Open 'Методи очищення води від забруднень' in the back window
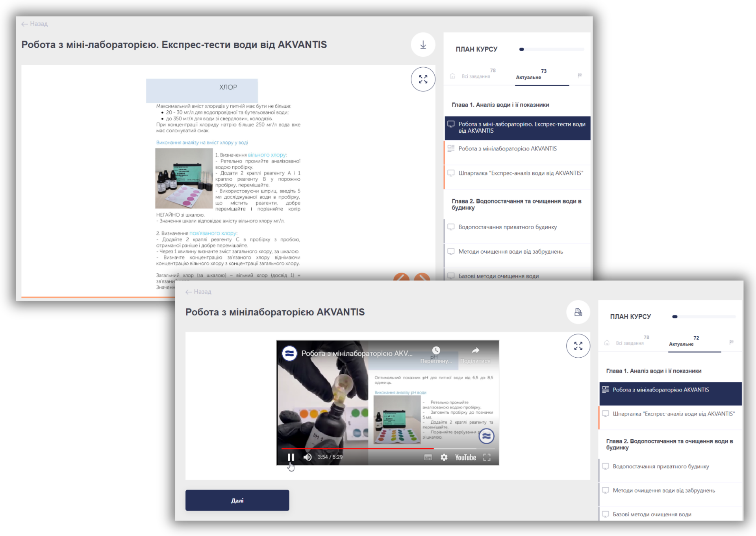The image size is (756, 536). [517, 256]
